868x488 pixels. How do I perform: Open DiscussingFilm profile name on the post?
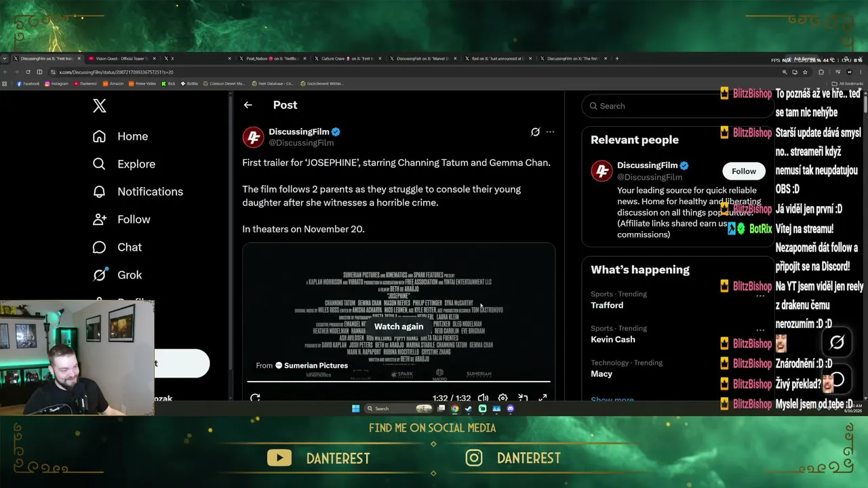[x=299, y=131]
